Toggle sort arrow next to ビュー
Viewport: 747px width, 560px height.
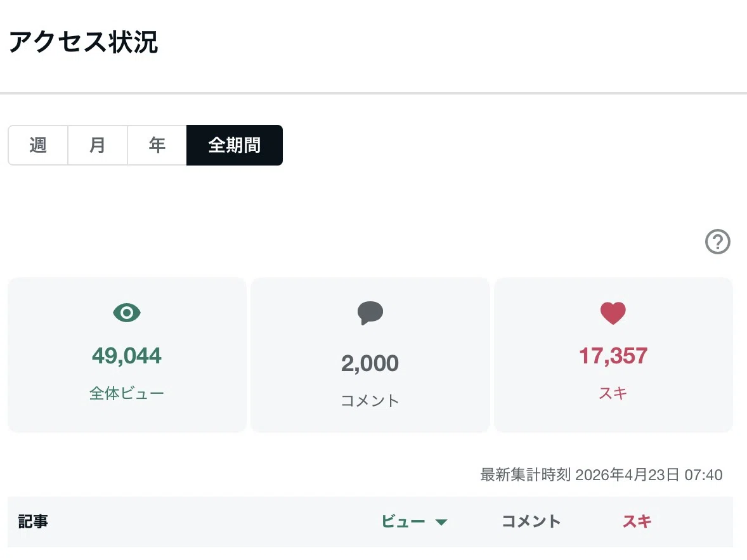click(441, 523)
